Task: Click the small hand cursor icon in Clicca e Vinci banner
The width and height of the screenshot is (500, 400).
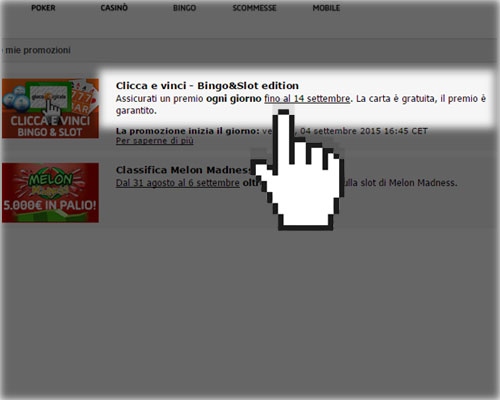Action: [53, 109]
